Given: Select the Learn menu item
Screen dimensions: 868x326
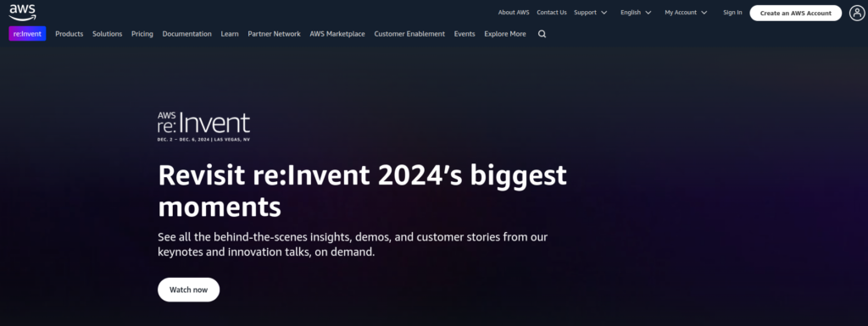Looking at the screenshot, I should coord(230,34).
